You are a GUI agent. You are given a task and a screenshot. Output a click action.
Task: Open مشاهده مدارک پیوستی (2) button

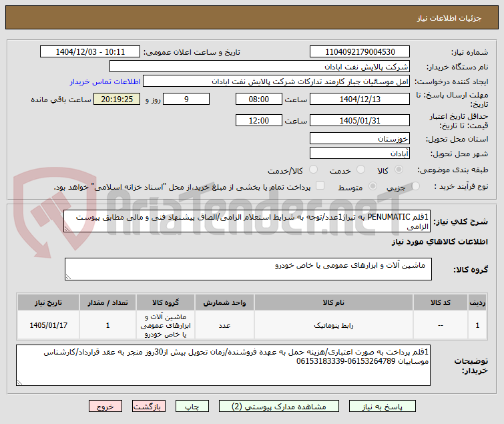coord(278,407)
